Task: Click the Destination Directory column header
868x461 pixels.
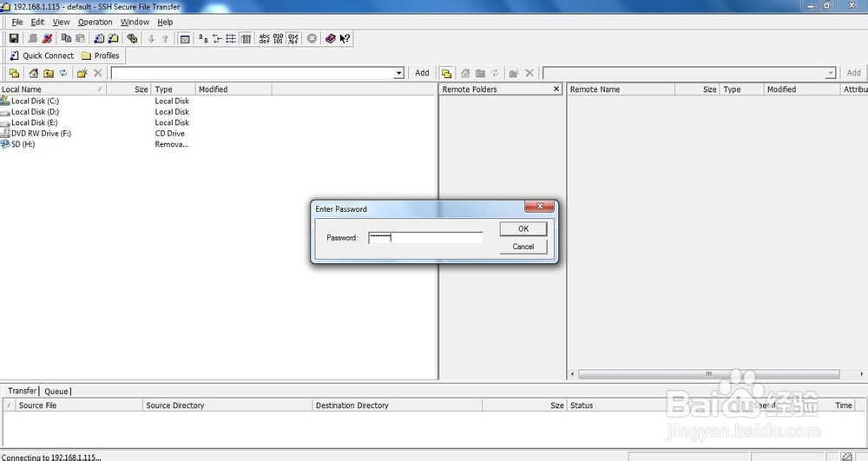Action: 397,405
